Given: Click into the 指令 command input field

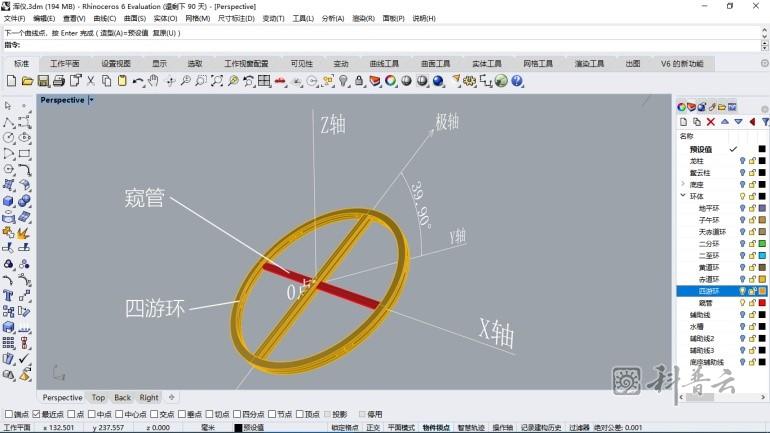Looking at the screenshot, I should tap(390, 45).
